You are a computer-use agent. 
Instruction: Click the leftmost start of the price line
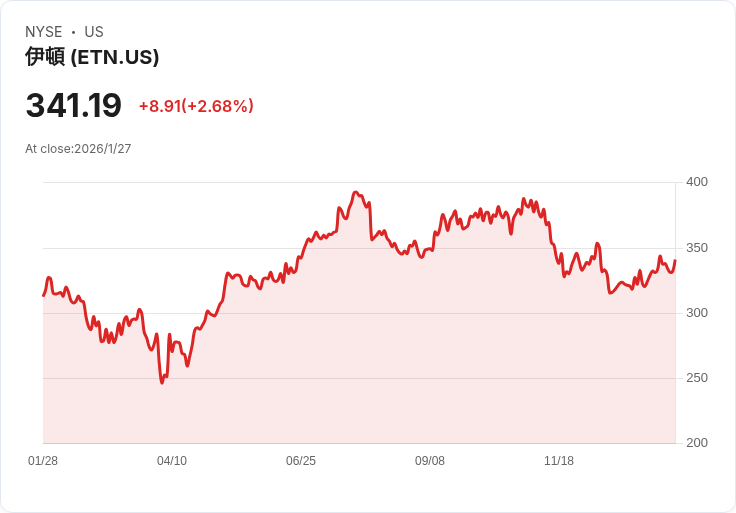point(43,295)
